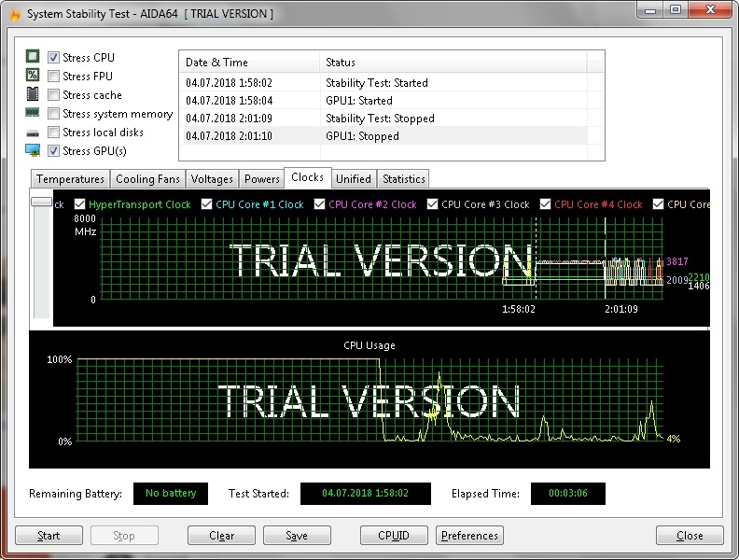This screenshot has height=560, width=739.
Task: Click the AIDA64 flame icon in title bar
Action: pyautogui.click(x=15, y=14)
